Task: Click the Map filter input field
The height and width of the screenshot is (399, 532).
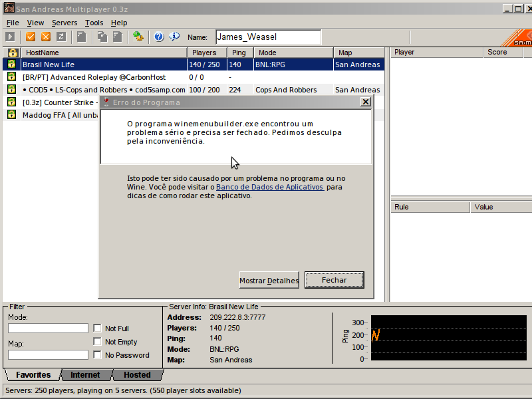Action: 48,354
